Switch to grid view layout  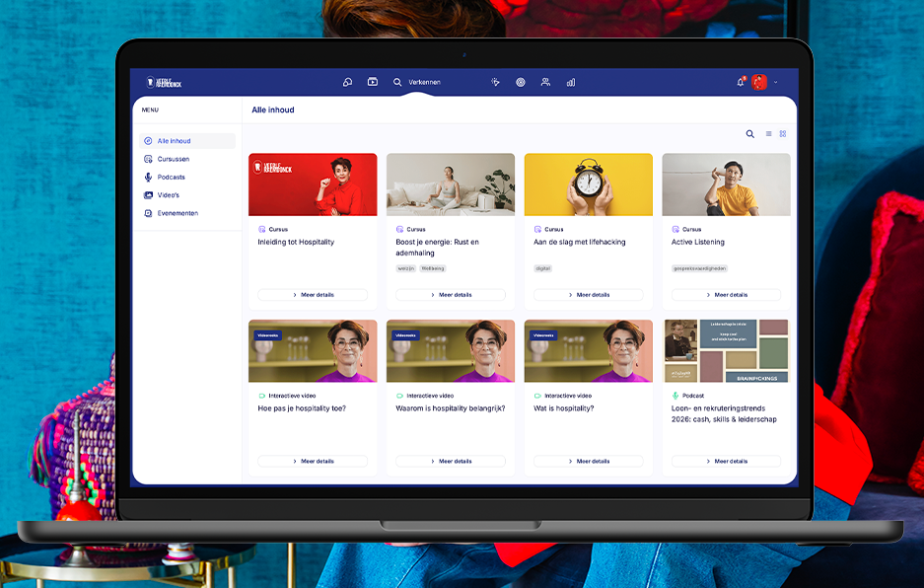tap(783, 134)
